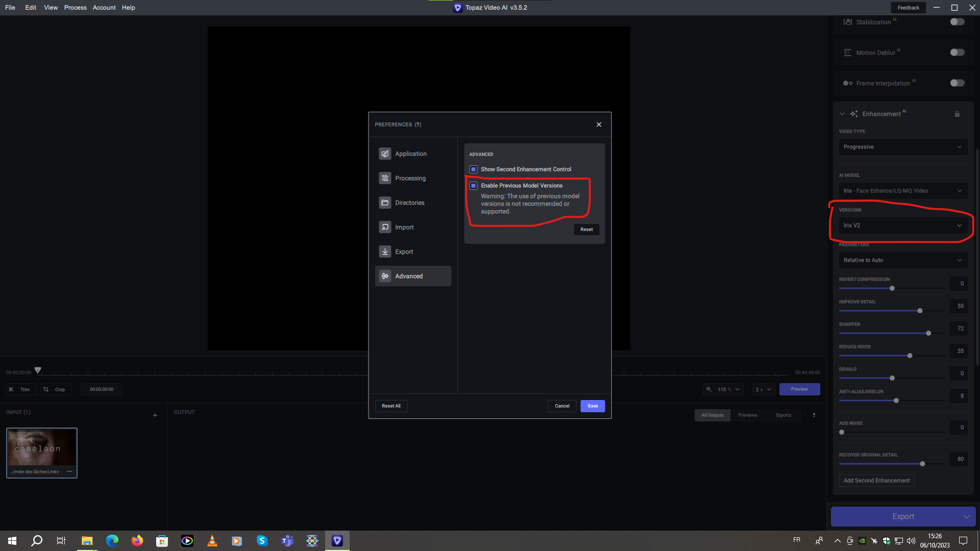Click the Save button in Preferences

pos(592,406)
